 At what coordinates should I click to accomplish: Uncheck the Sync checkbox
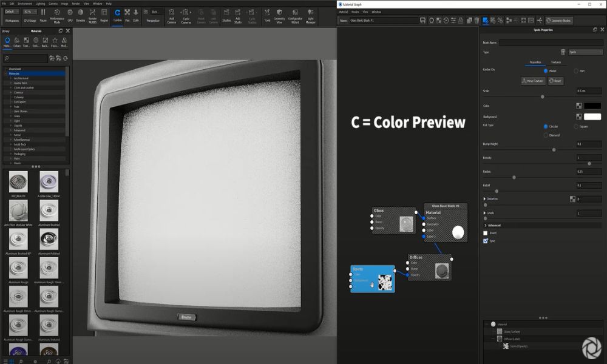[485, 241]
